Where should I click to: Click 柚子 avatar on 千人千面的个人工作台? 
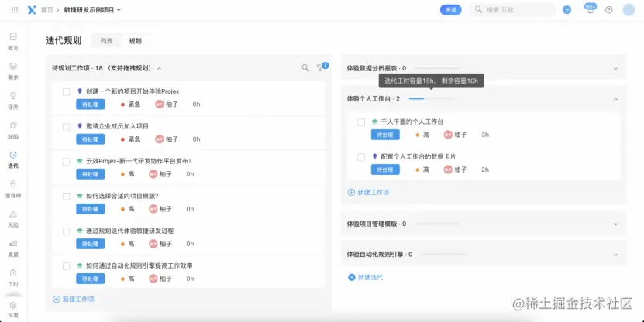tap(448, 135)
